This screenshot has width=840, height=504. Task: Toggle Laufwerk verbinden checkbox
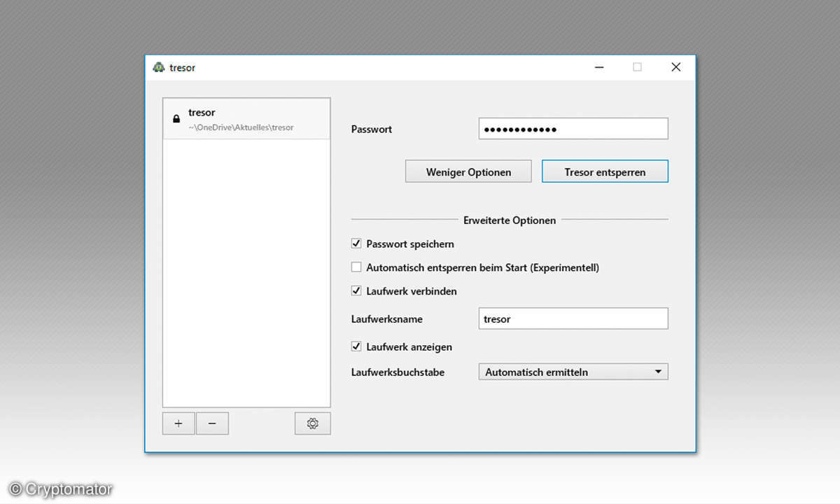click(x=356, y=290)
